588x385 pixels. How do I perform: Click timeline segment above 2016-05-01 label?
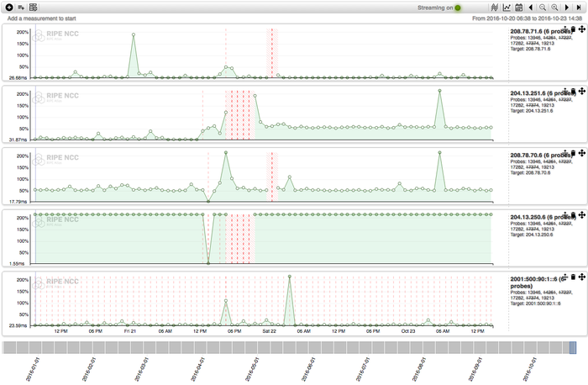pyautogui.click(x=251, y=347)
